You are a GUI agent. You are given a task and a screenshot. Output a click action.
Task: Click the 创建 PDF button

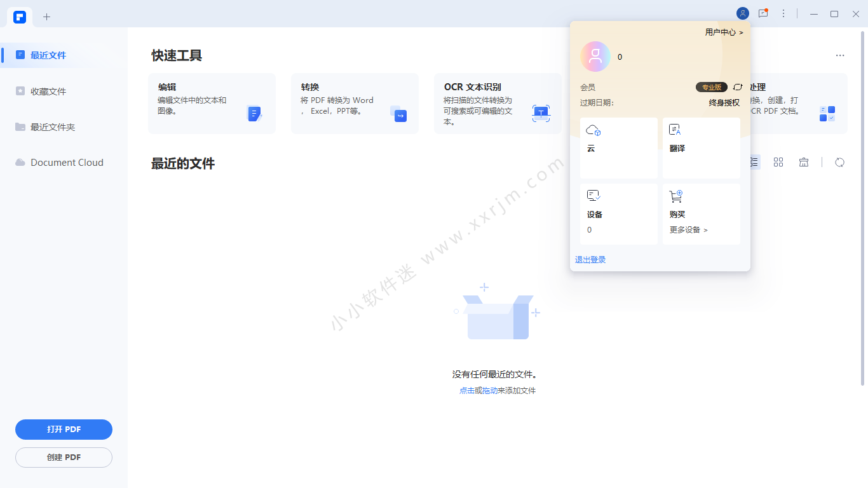[64, 457]
